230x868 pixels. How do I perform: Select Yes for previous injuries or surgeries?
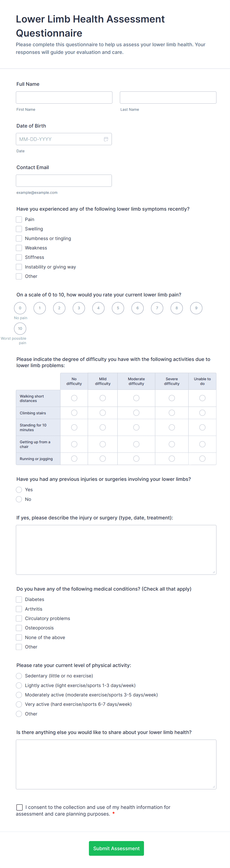(19, 490)
